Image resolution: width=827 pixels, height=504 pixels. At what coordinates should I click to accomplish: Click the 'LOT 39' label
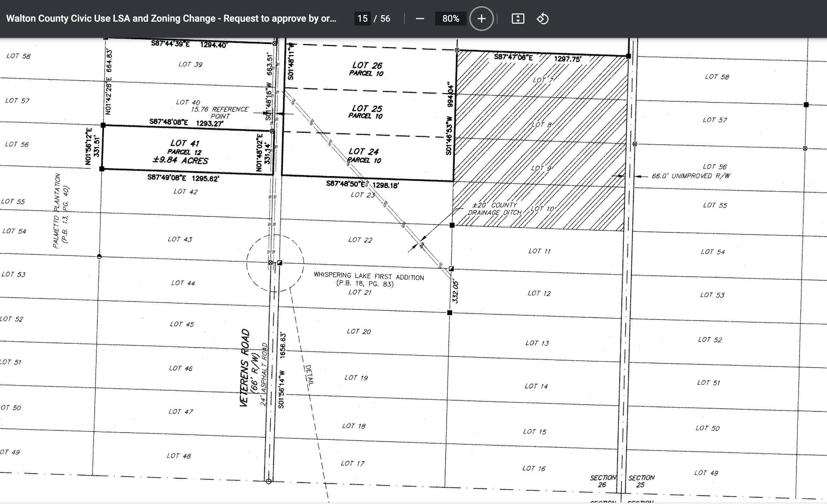(x=190, y=64)
